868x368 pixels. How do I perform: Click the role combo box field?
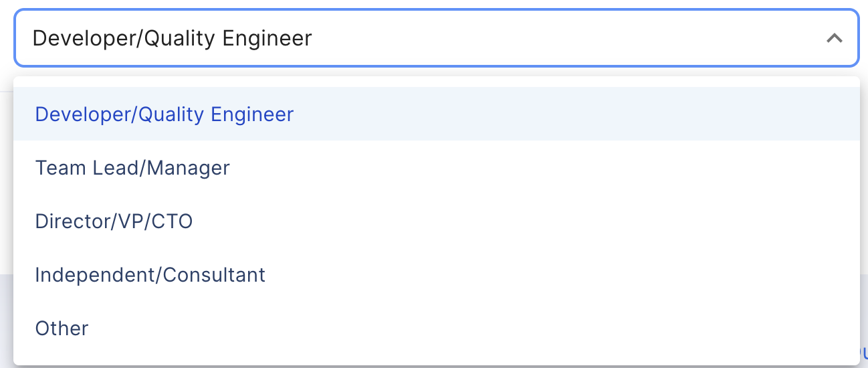click(436, 38)
